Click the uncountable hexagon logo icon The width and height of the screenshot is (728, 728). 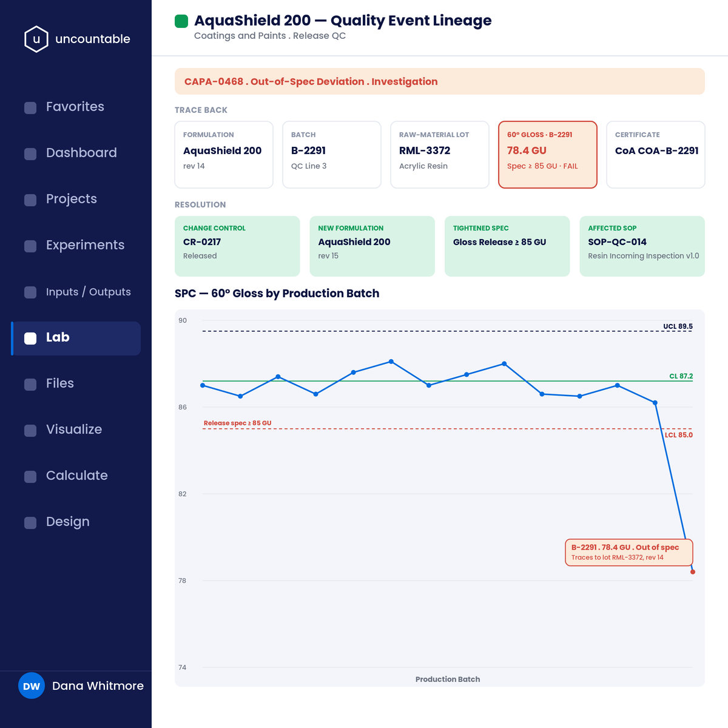(36, 39)
